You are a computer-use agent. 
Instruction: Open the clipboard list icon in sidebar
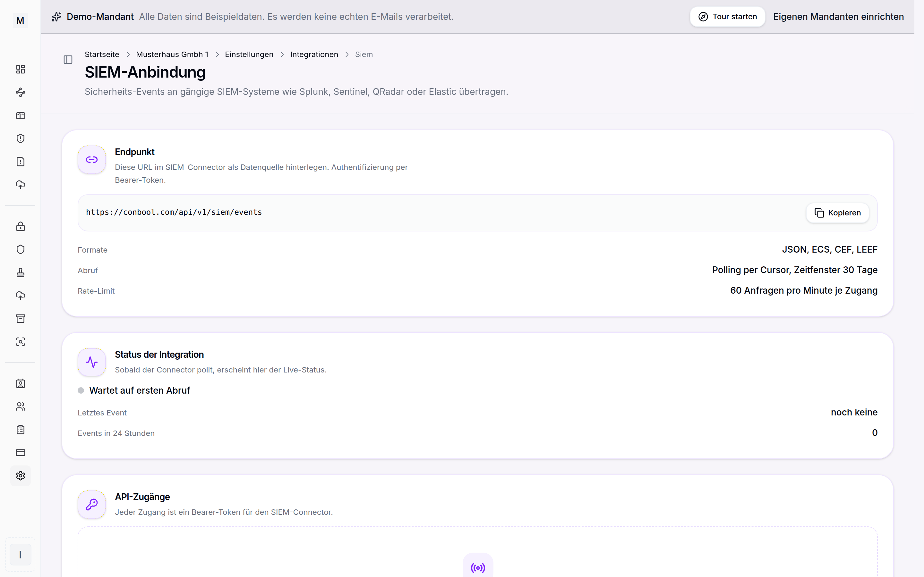click(x=20, y=430)
